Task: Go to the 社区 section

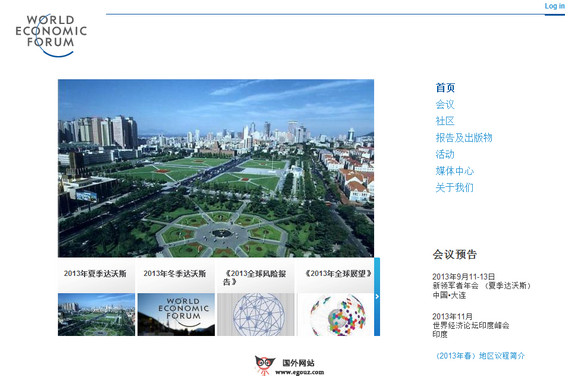Action: [x=445, y=121]
